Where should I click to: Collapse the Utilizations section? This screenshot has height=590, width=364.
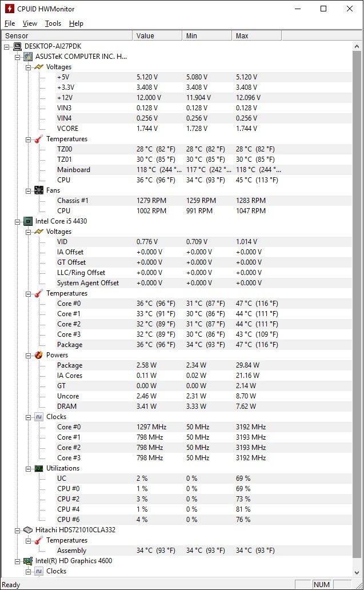click(x=28, y=469)
